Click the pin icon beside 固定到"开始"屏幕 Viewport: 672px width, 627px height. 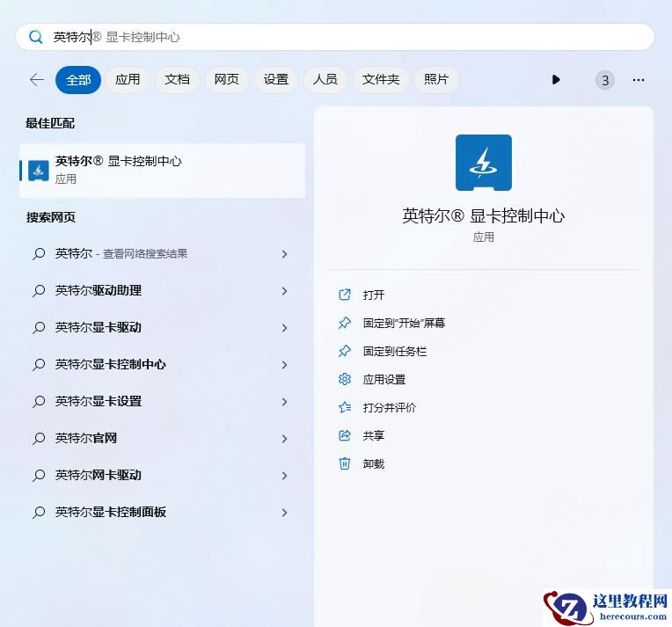pos(345,323)
